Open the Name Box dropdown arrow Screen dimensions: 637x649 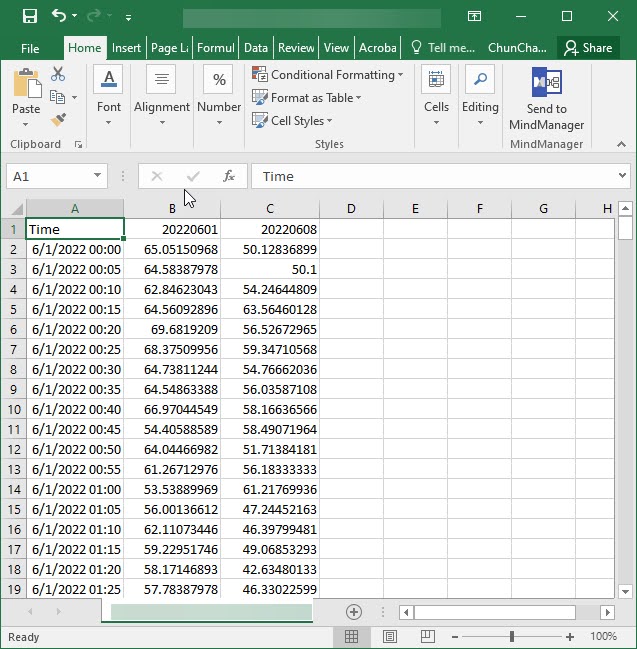point(97,176)
